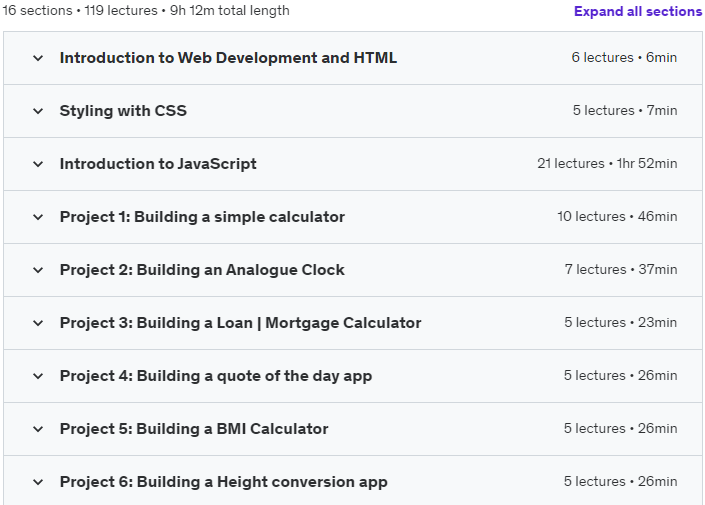
Task: Expand chevron for Project 5 BMI Calculator
Action: tap(38, 429)
